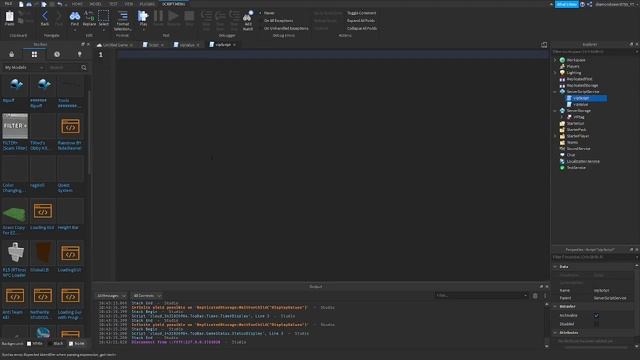
Task: Select StarterGui in Explorer
Action: (575, 123)
